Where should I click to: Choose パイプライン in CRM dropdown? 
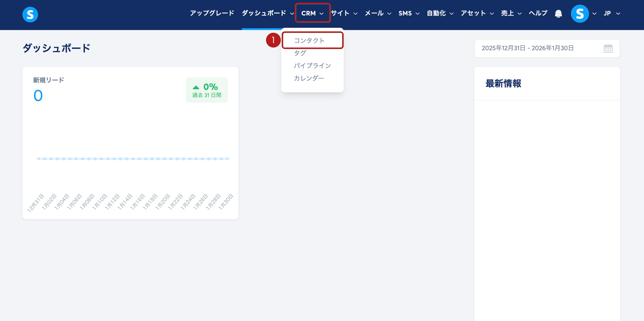pyautogui.click(x=312, y=65)
